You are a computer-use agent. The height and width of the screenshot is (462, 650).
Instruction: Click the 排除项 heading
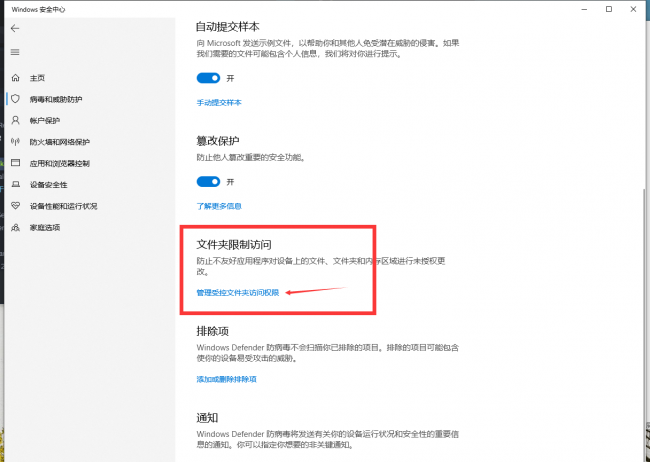click(x=212, y=331)
